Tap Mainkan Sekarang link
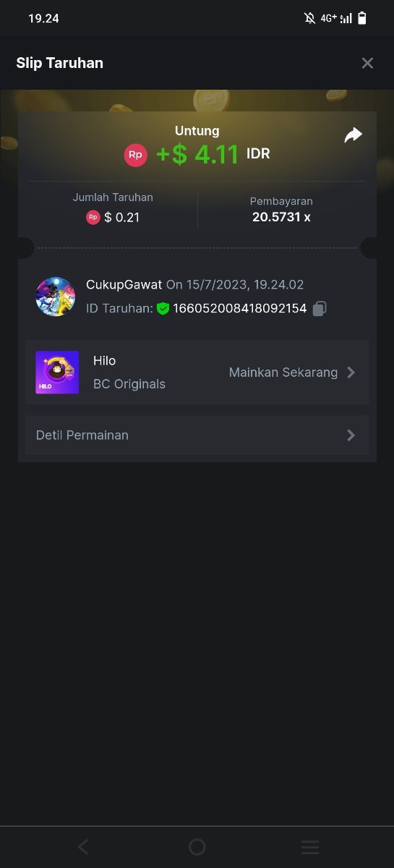 (283, 373)
